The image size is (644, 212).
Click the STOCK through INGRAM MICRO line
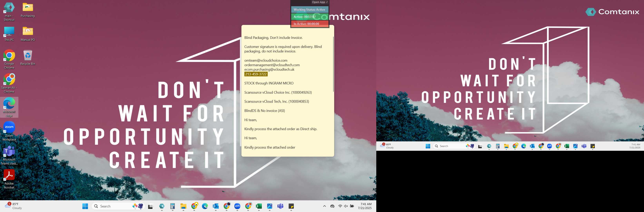pos(269,83)
